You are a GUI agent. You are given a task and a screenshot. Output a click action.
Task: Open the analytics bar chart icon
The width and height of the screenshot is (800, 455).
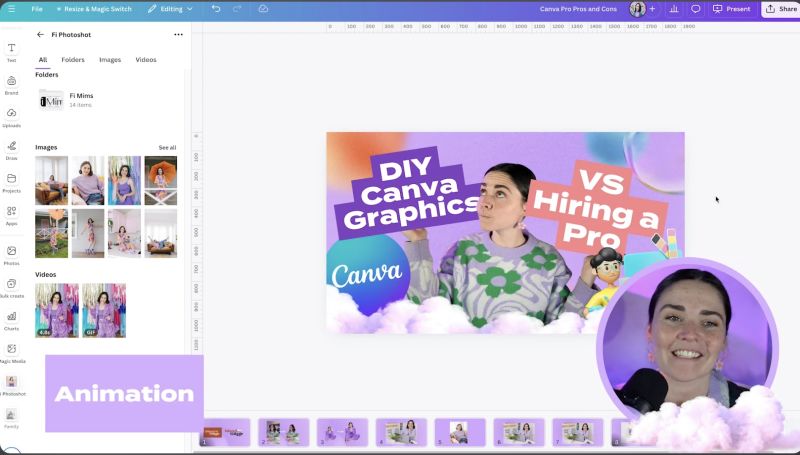(x=673, y=9)
